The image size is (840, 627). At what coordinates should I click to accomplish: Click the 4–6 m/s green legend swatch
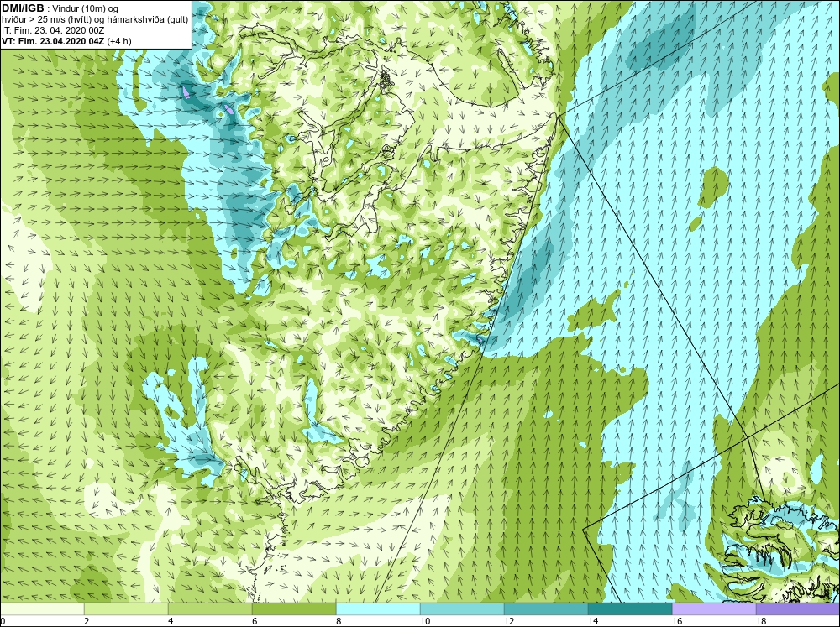point(210,609)
